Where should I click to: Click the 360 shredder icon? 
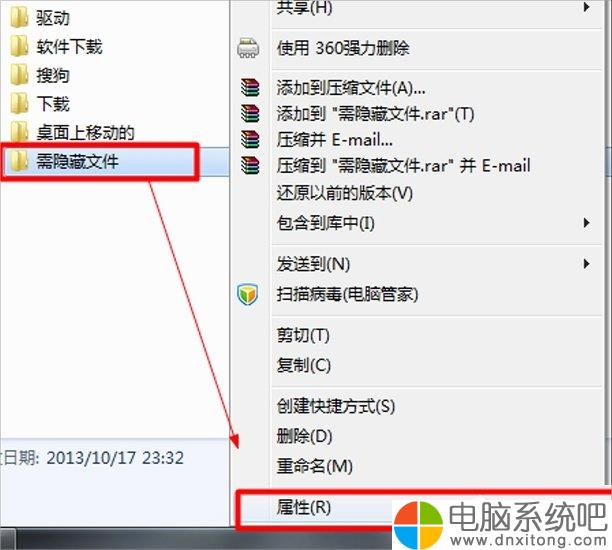(x=248, y=48)
